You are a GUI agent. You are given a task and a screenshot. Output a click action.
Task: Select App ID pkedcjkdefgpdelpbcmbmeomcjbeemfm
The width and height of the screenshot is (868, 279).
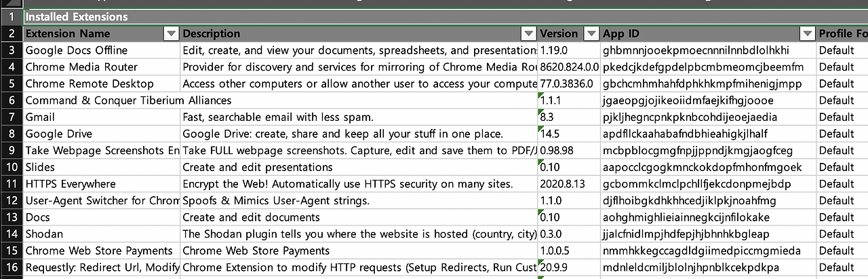tap(709, 67)
